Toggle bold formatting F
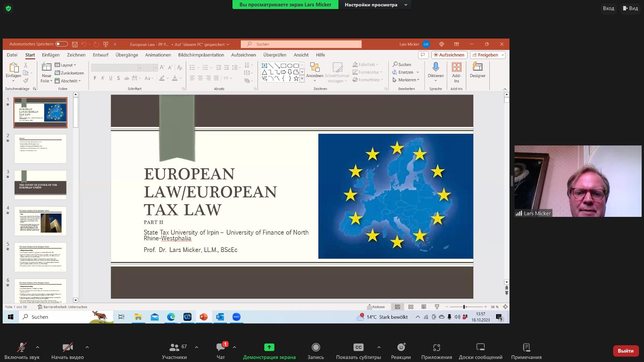 (95, 78)
